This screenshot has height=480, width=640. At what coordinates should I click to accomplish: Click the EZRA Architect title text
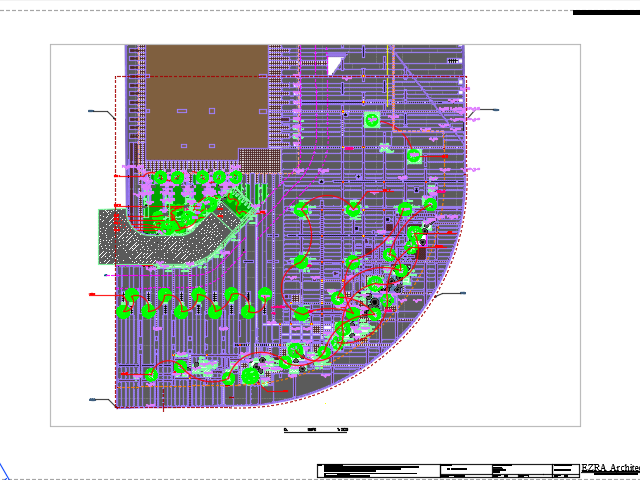610,468
